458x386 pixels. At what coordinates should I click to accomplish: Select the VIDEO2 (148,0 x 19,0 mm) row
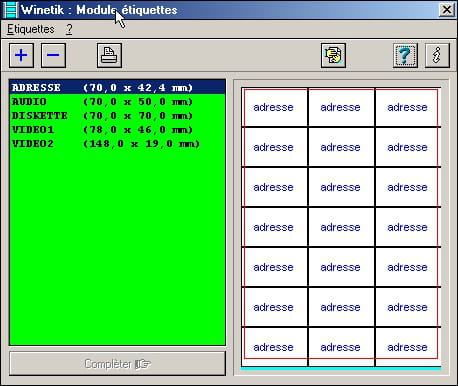[x=117, y=144]
